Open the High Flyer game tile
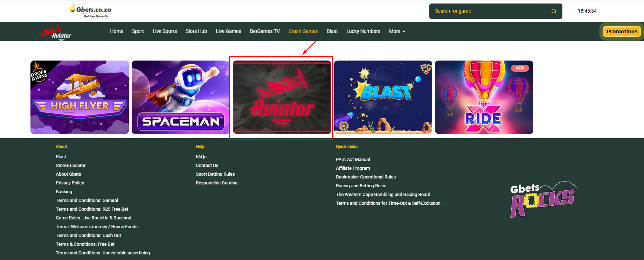 click(79, 97)
